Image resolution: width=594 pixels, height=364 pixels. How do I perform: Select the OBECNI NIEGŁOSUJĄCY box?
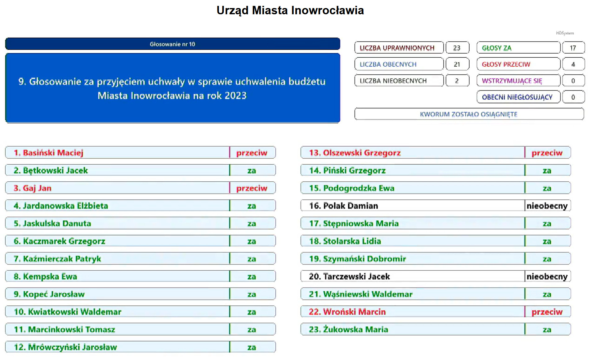pos(518,97)
